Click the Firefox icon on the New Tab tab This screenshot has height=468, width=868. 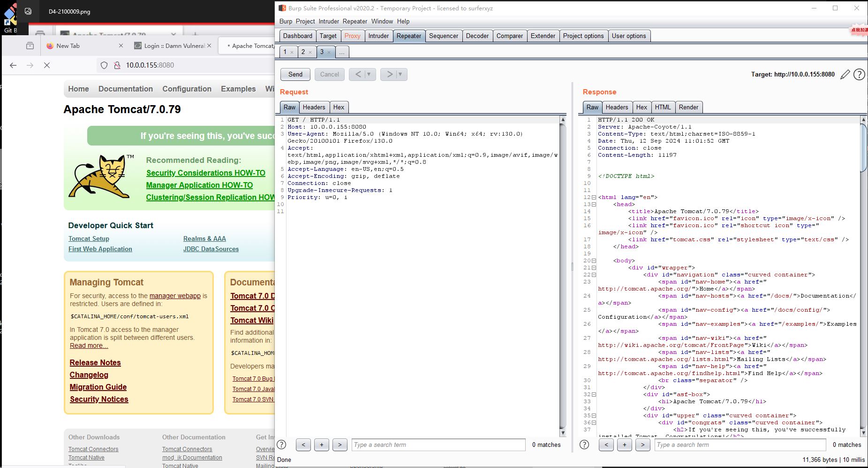pos(50,46)
